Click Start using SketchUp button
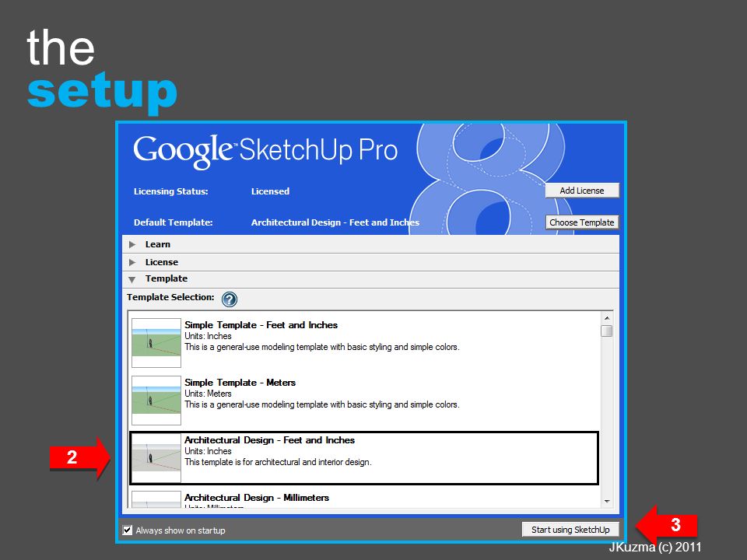Screen dimensions: 747x560 [570, 530]
